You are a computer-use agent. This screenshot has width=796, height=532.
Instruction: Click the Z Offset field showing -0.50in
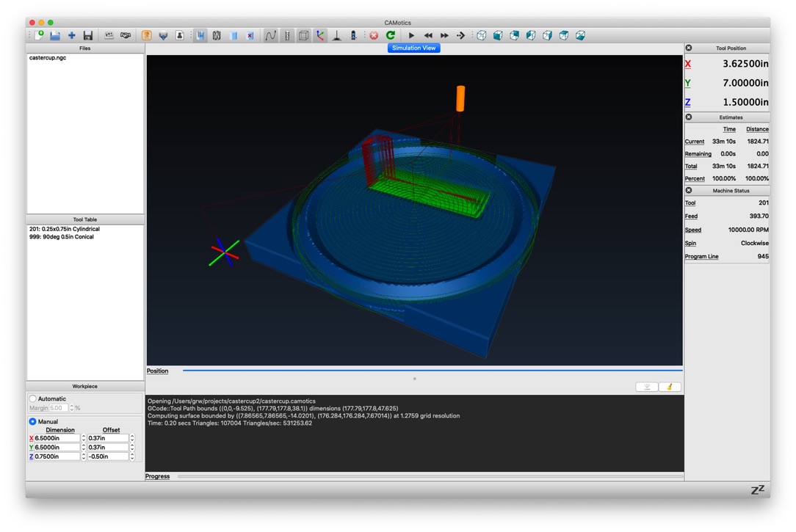point(108,456)
